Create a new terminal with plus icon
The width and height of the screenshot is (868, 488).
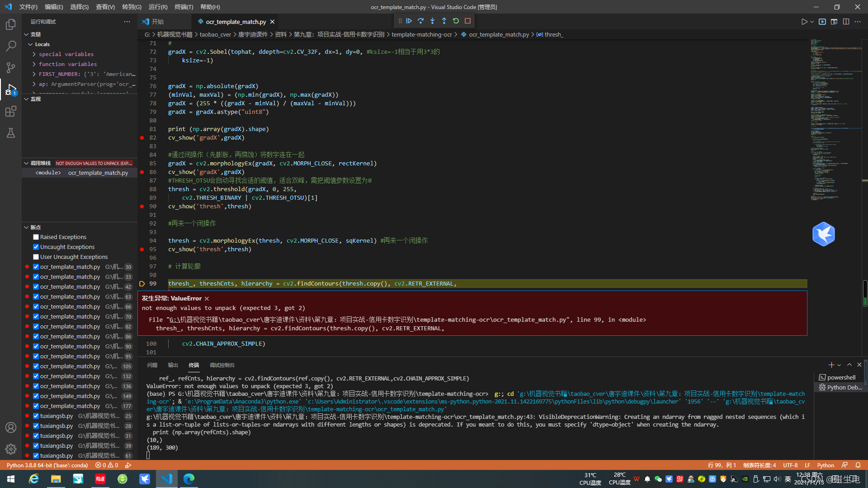pos(831,365)
